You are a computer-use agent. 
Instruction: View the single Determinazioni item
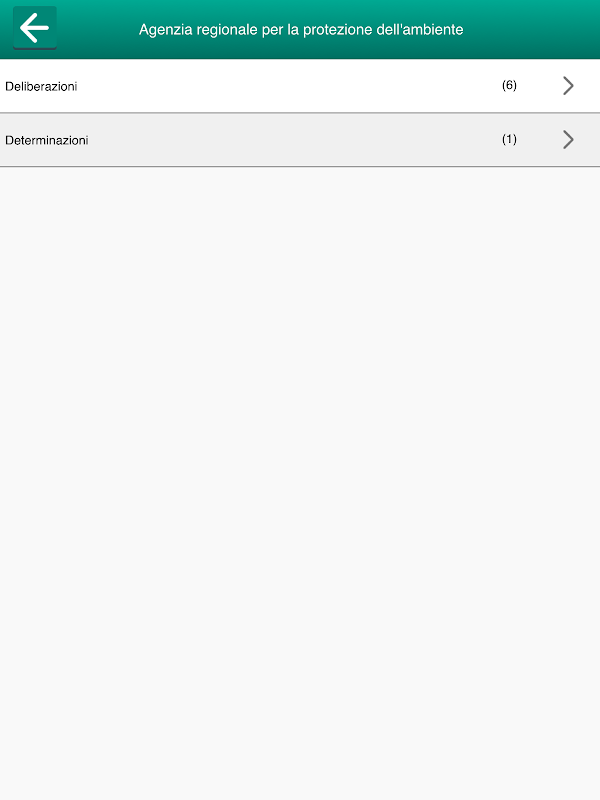click(300, 140)
